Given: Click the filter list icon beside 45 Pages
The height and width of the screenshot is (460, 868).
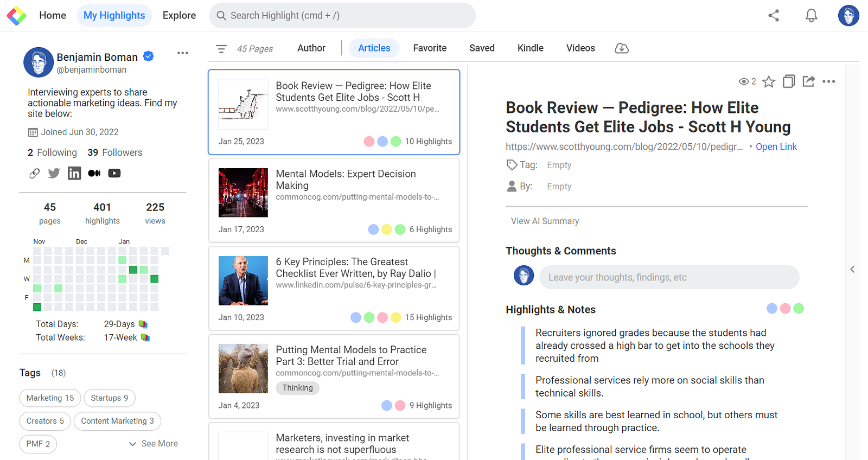Looking at the screenshot, I should [221, 49].
